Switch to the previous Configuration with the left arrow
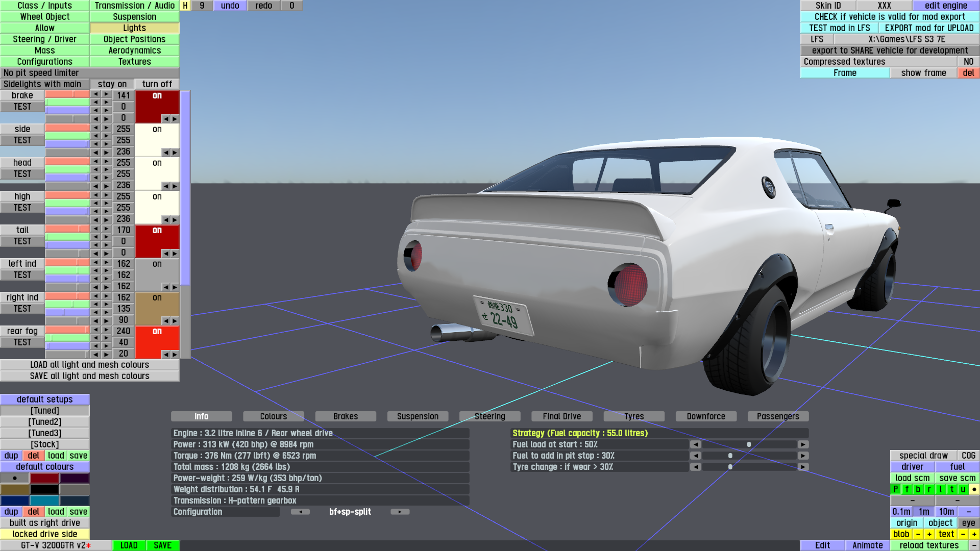The image size is (980, 551). click(x=300, y=512)
